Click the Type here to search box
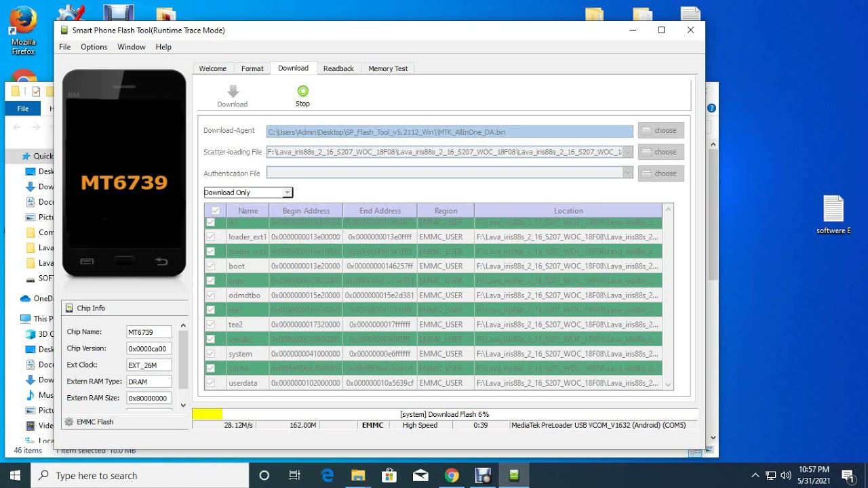Image resolution: width=868 pixels, height=488 pixels. [140, 475]
